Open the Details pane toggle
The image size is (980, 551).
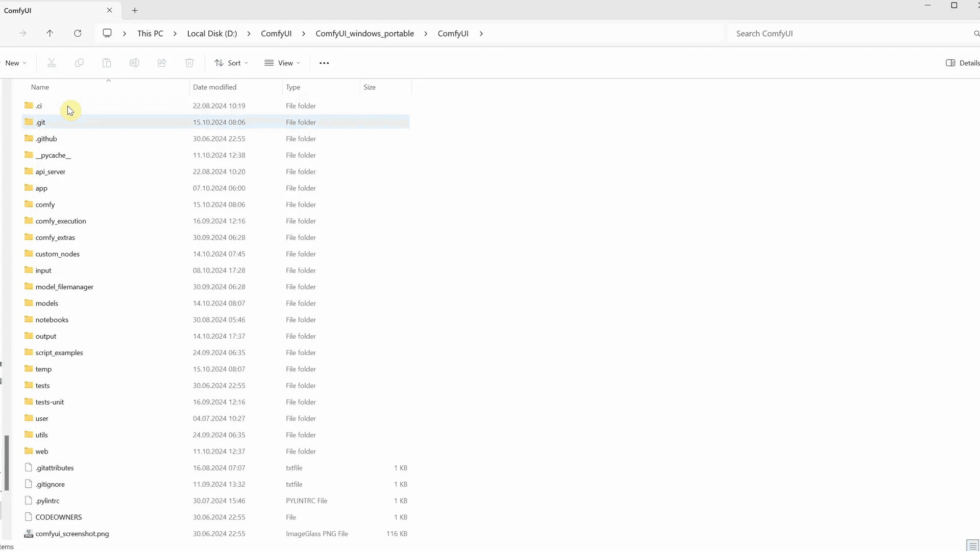(x=963, y=63)
